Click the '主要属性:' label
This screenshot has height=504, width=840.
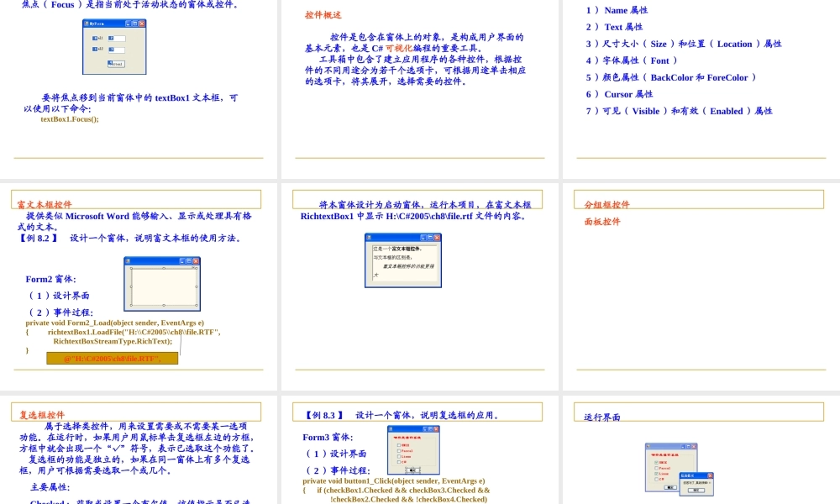50,487
